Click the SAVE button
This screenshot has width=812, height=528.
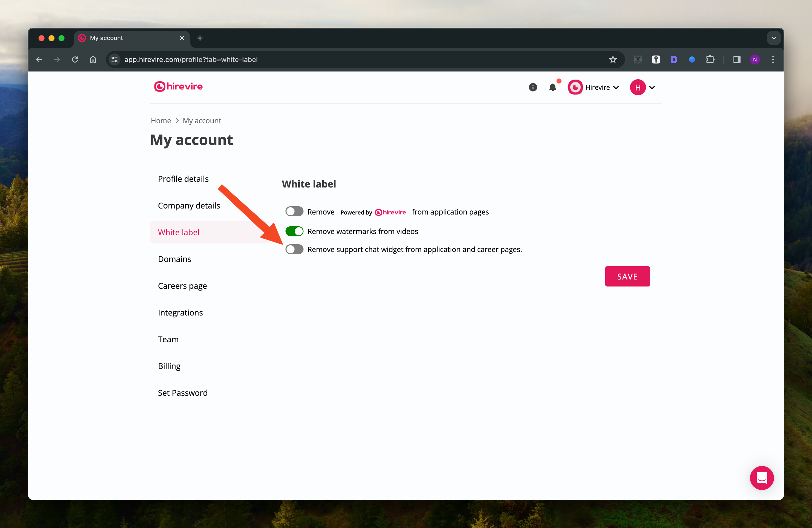point(627,276)
